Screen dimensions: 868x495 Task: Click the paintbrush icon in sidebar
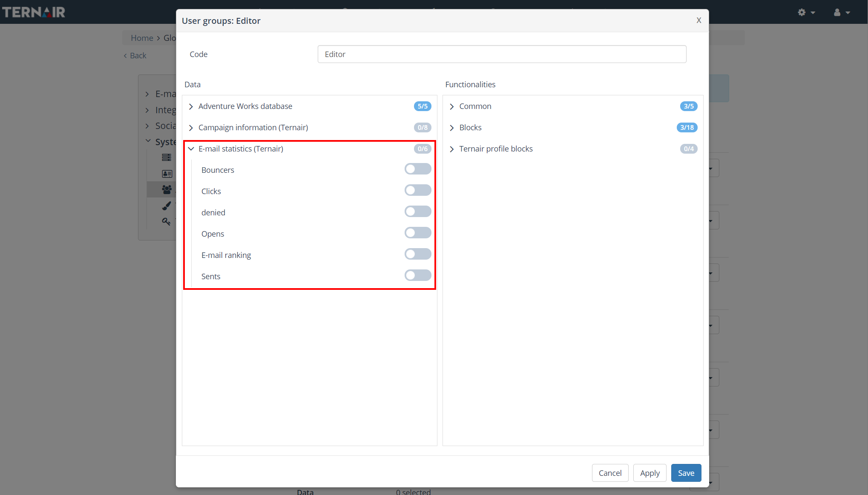tap(167, 206)
